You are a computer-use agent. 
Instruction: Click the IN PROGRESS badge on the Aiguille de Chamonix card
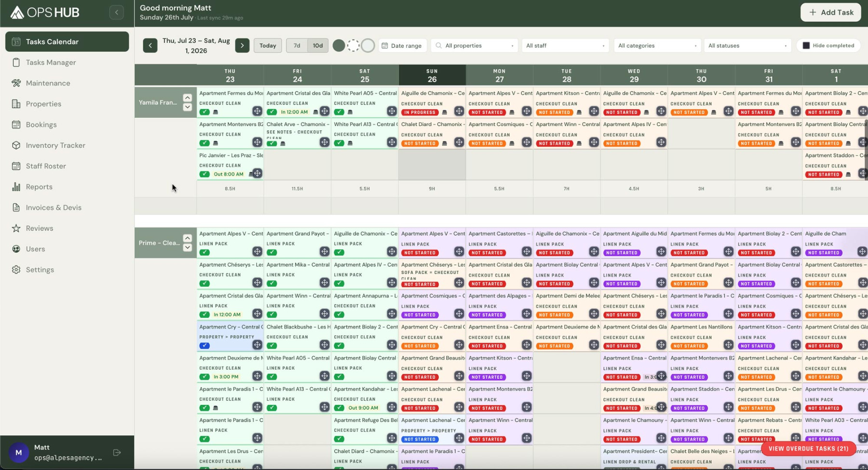[420, 112]
